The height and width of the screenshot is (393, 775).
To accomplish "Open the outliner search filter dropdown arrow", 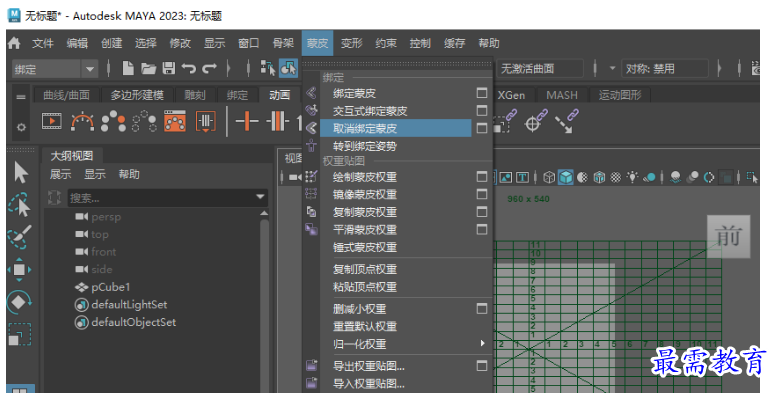I will (260, 197).
